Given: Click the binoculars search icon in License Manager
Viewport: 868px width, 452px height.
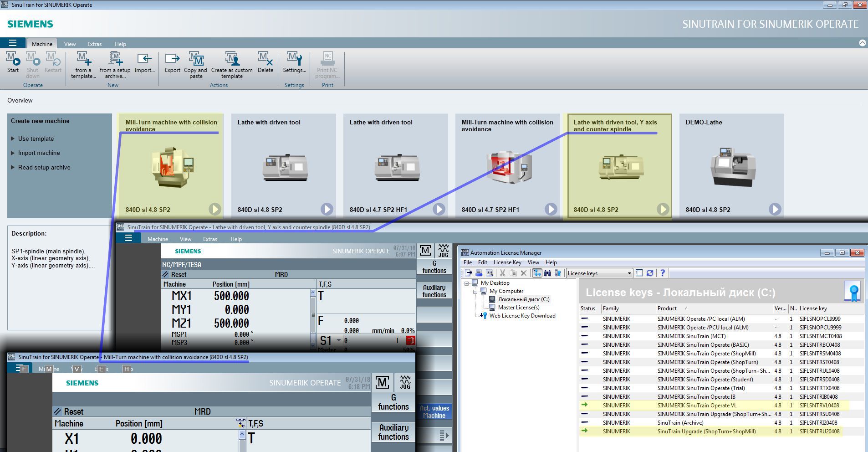Looking at the screenshot, I should coord(547,273).
